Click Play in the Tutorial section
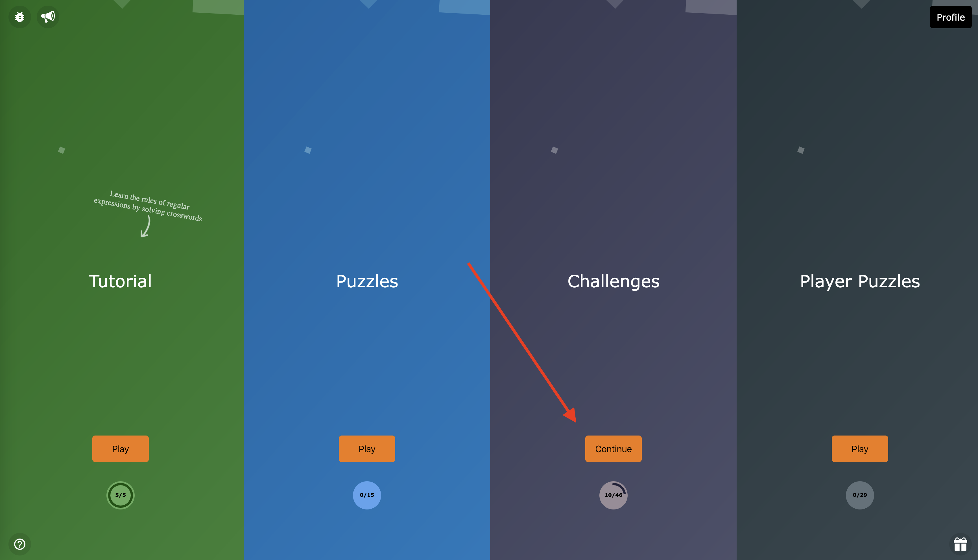The image size is (978, 560). coord(120,449)
